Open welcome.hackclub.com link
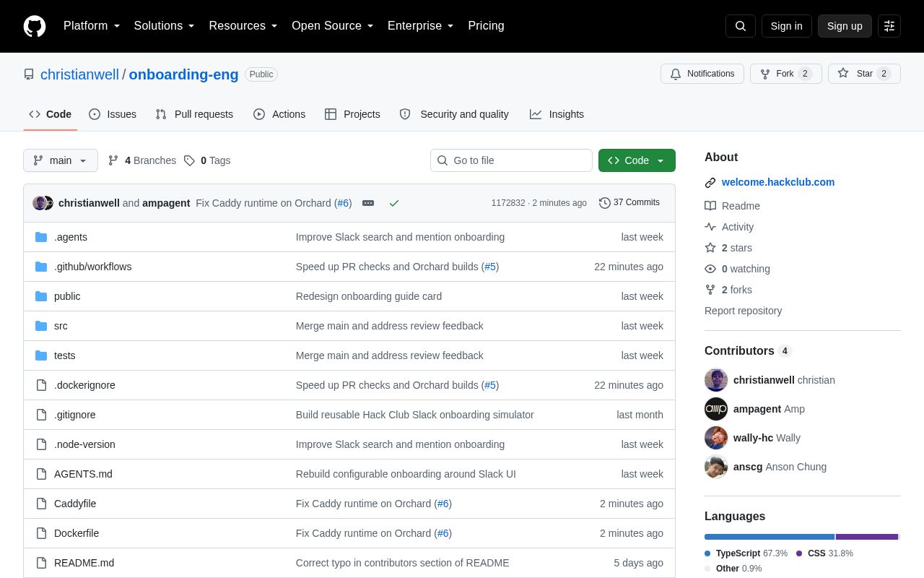Image resolution: width=924 pixels, height=578 pixels. 778,182
